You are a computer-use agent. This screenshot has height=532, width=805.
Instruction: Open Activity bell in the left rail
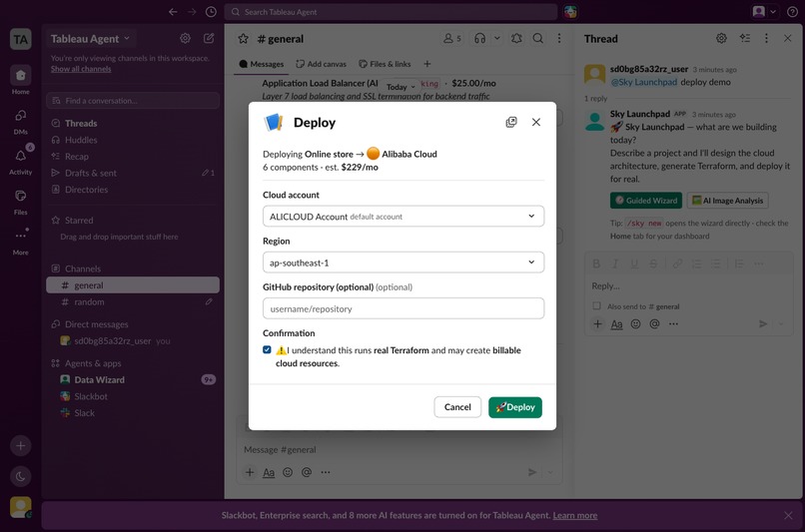coord(21,161)
